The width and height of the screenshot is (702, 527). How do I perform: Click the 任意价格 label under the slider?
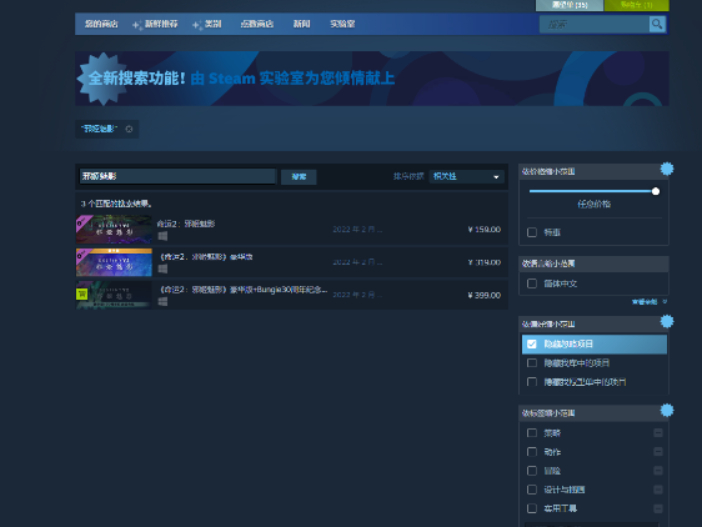tap(594, 204)
